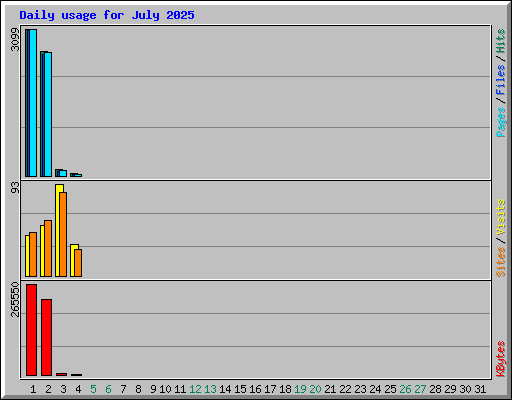Select the day 1 orange sites bar

[x=33, y=254]
